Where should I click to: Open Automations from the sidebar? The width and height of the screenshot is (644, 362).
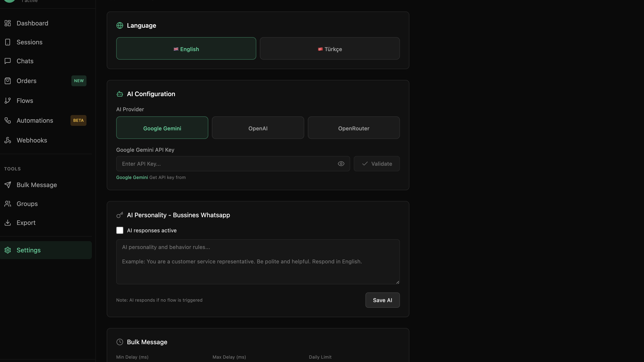[35, 120]
